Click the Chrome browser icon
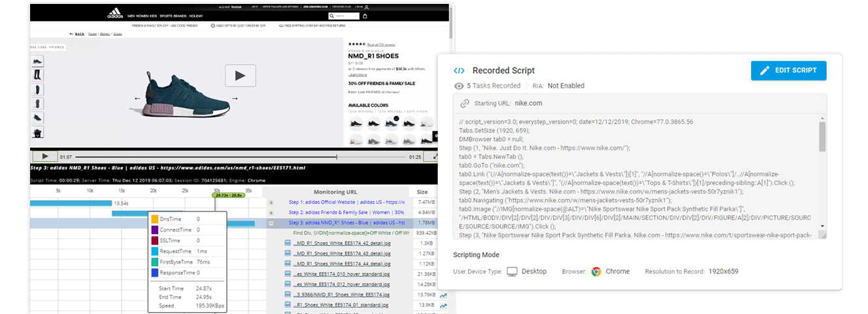Screen dimensions: 868x314 click(x=596, y=271)
